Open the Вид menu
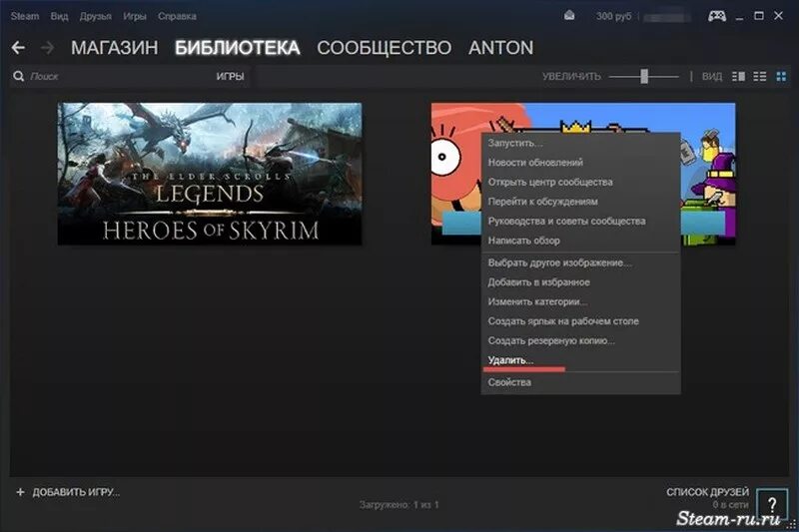 59,16
